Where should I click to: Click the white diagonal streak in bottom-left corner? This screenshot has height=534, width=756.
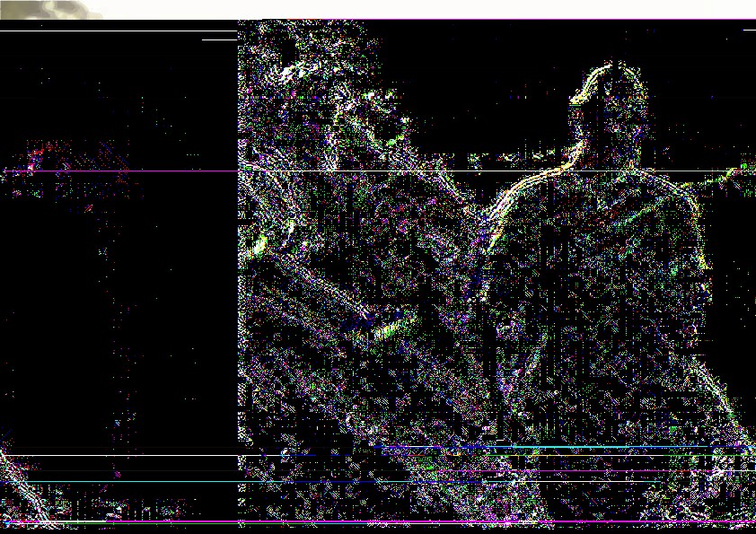coord(22,486)
